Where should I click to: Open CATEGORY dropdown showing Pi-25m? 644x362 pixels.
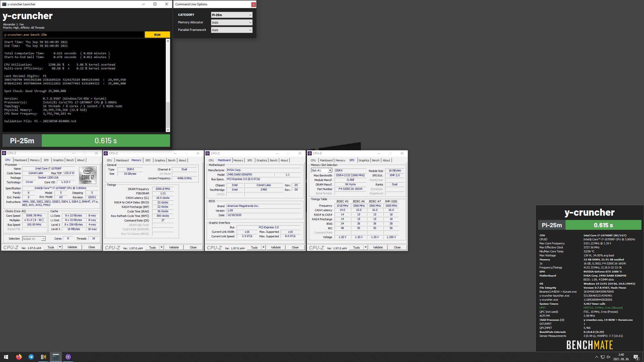231,15
